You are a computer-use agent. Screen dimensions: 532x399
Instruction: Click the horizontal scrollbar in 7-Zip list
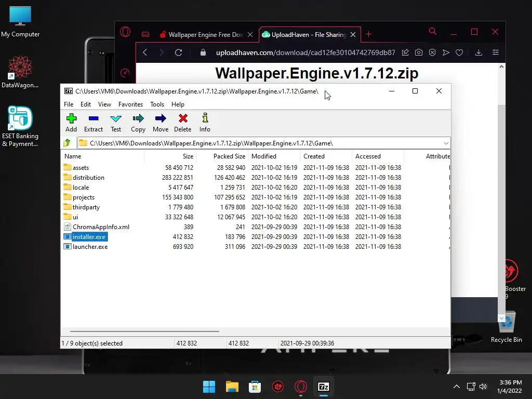pyautogui.click(x=144, y=331)
